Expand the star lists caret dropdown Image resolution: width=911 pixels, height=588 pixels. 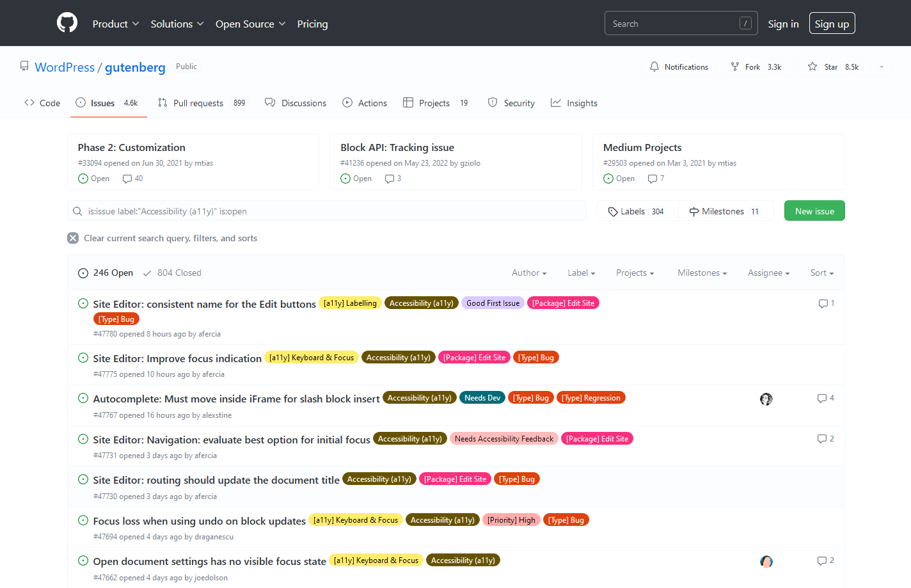(881, 67)
